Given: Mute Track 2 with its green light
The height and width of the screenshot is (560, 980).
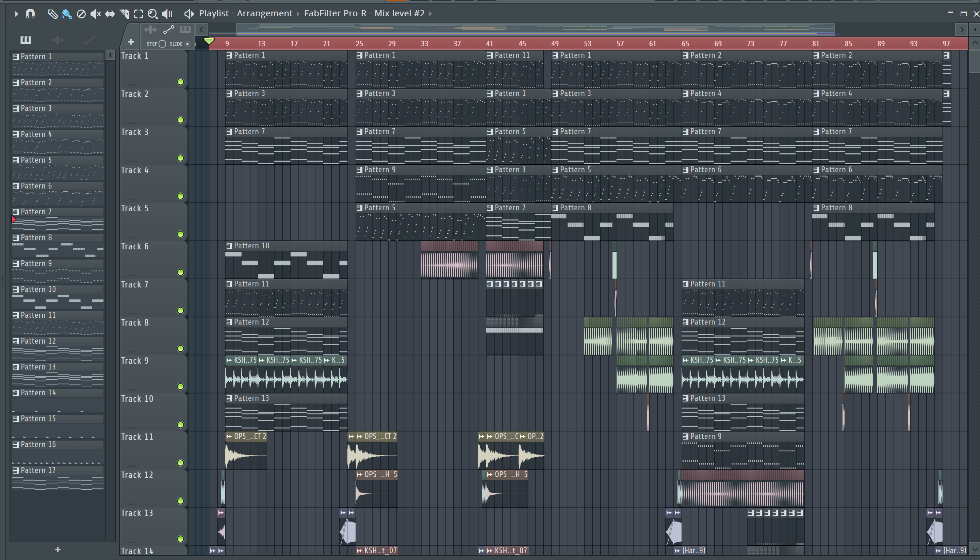Looking at the screenshot, I should pos(180,120).
